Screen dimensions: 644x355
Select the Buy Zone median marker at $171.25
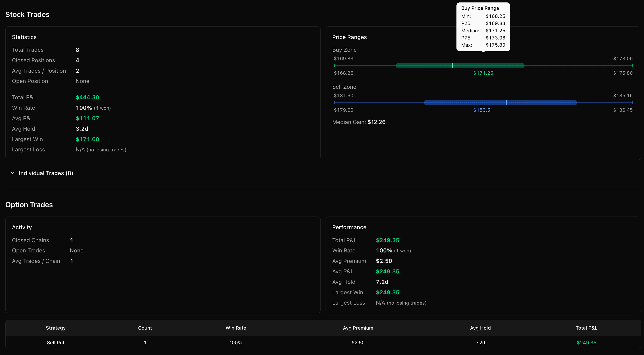point(452,66)
